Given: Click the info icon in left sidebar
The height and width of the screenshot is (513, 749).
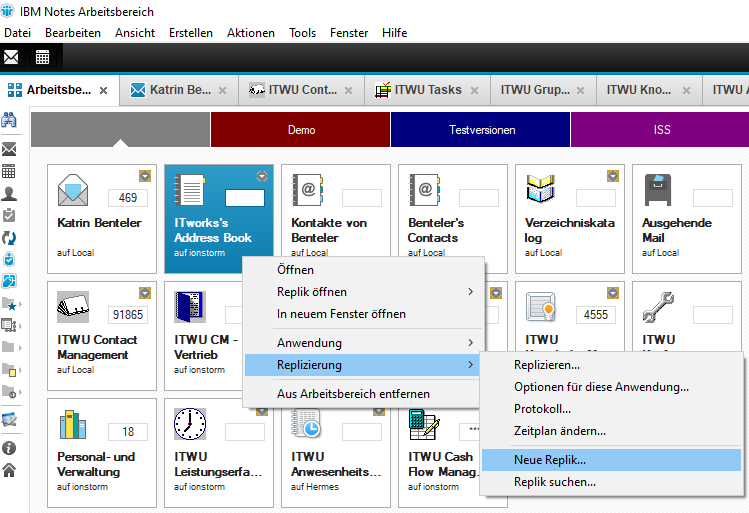Looking at the screenshot, I should [x=9, y=448].
